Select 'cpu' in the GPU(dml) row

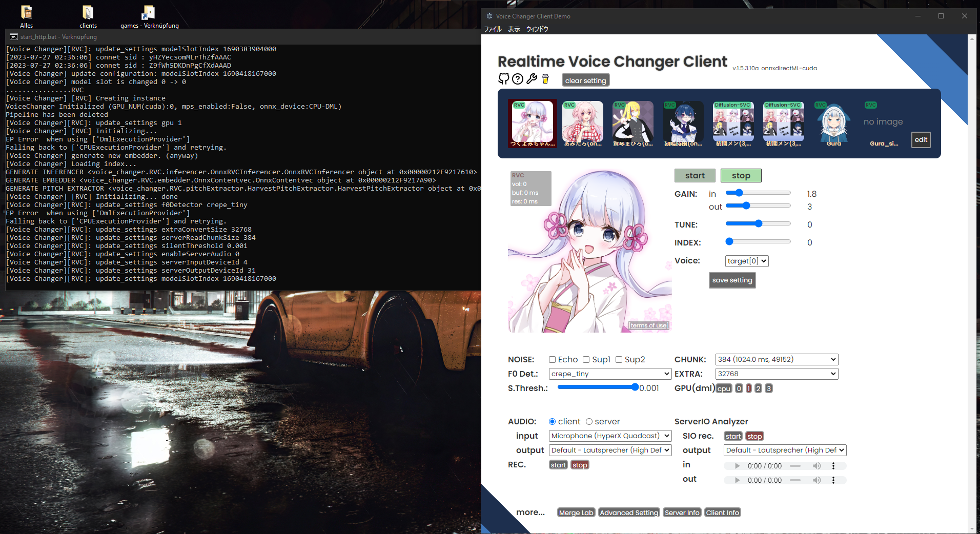coord(723,388)
